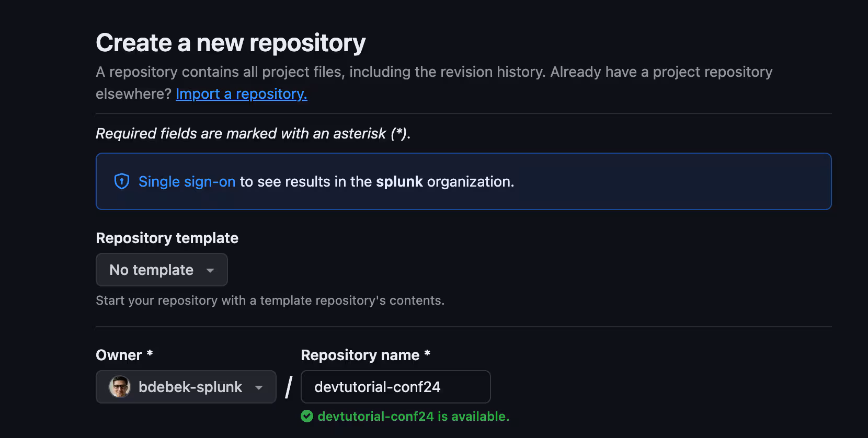
Task: Open the Single sign-on link
Action: 187,181
